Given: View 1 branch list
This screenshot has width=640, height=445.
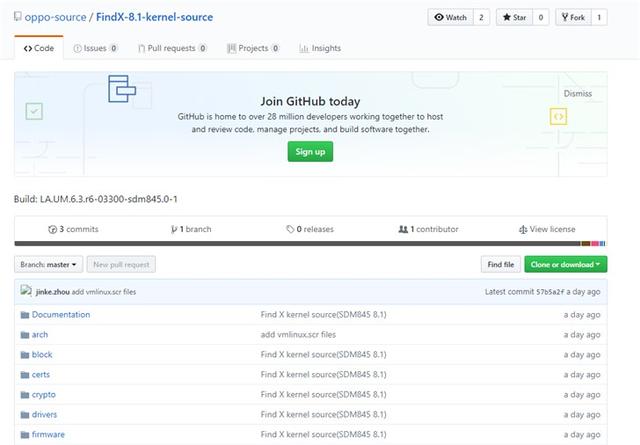Looking at the screenshot, I should pyautogui.click(x=191, y=229).
